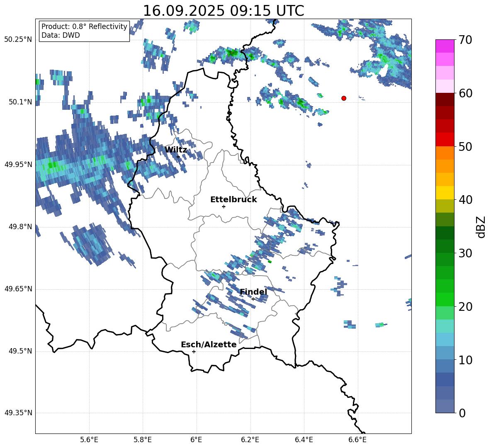Click the dBZ colorbar axis label
The image size is (491, 448).
click(481, 227)
